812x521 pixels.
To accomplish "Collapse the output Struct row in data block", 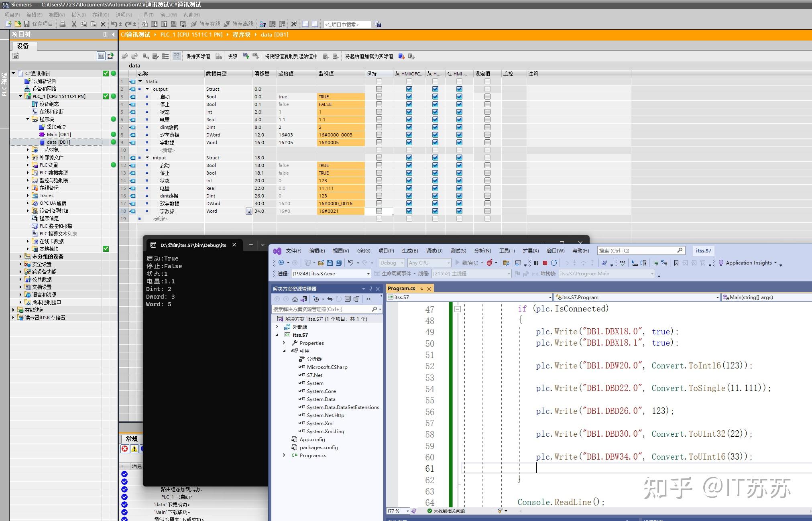I will (147, 89).
